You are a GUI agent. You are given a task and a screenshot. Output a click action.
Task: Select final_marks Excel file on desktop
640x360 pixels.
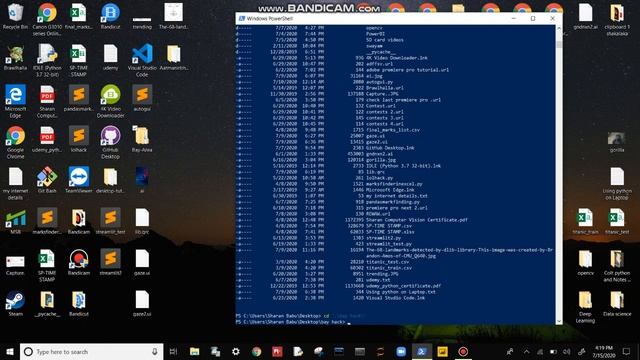[x=79, y=16]
